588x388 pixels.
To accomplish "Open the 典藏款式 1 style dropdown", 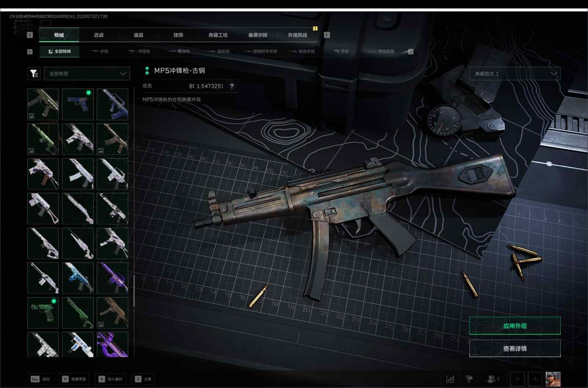I will point(515,73).
